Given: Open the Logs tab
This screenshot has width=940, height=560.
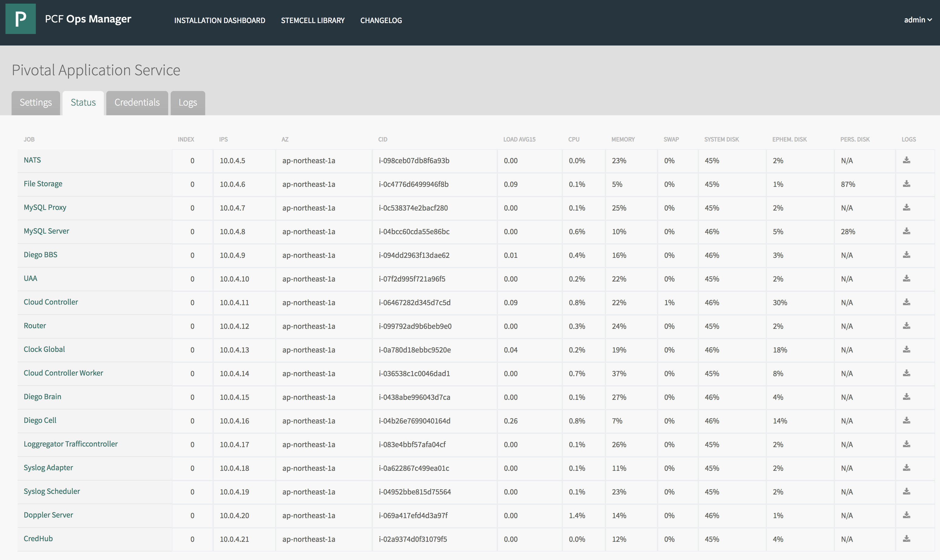Looking at the screenshot, I should click(188, 103).
